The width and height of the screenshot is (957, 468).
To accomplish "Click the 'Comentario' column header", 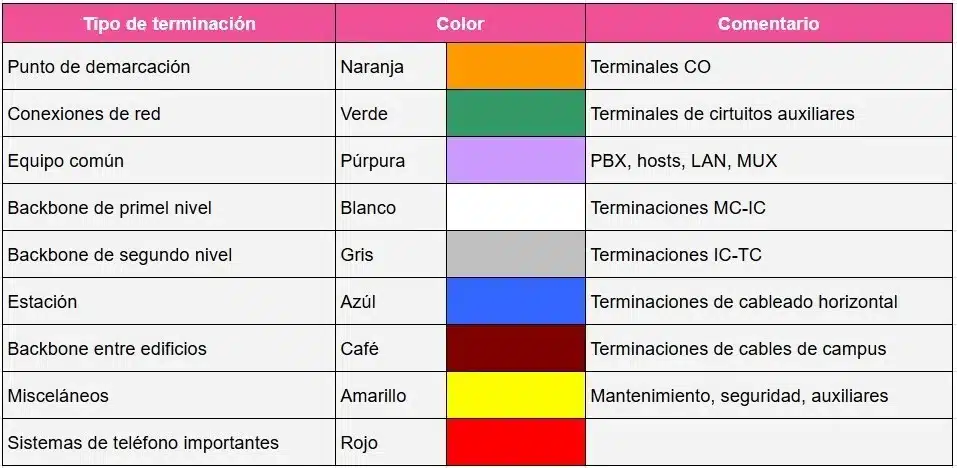I will (768, 23).
